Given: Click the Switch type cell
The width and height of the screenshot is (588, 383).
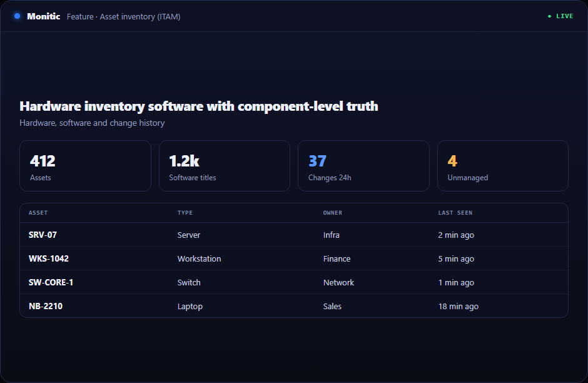Looking at the screenshot, I should (x=189, y=282).
